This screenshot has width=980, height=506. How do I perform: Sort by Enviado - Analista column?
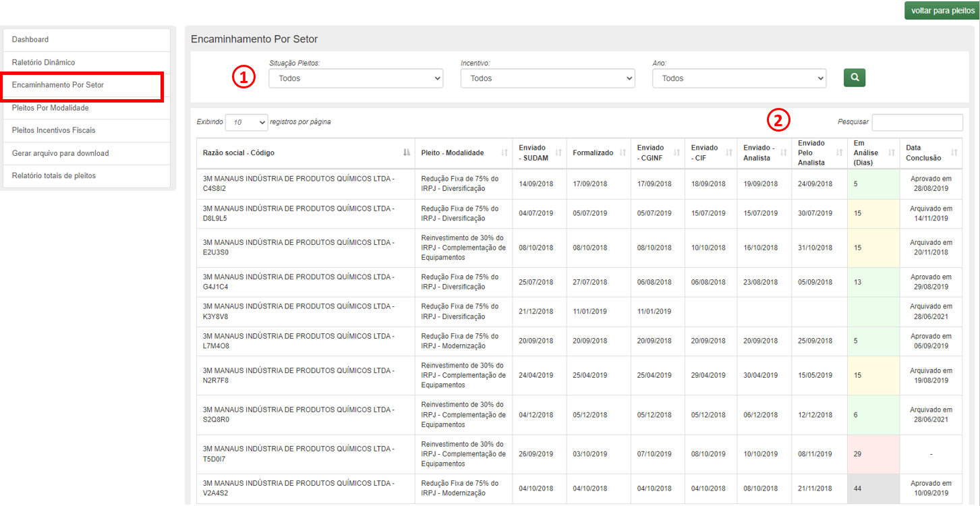(765, 153)
